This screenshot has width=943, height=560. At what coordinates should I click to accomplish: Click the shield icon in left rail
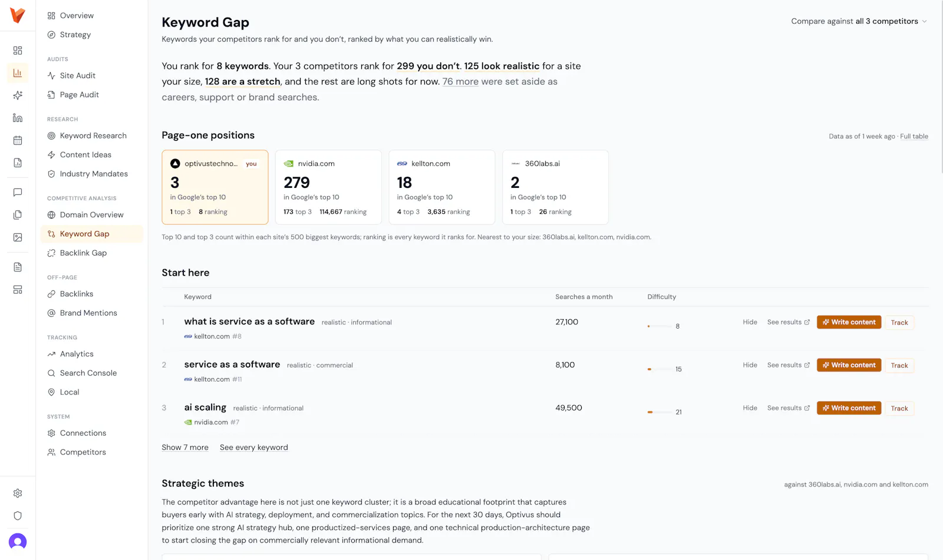pyautogui.click(x=18, y=516)
